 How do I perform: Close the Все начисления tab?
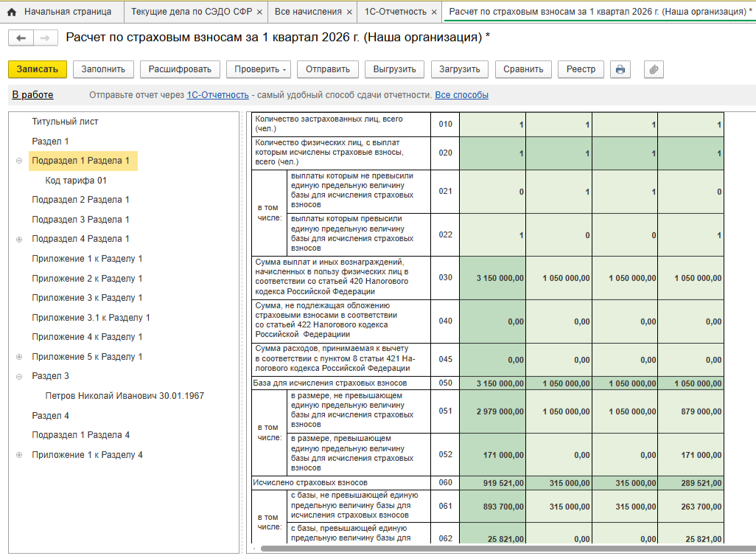(x=349, y=13)
